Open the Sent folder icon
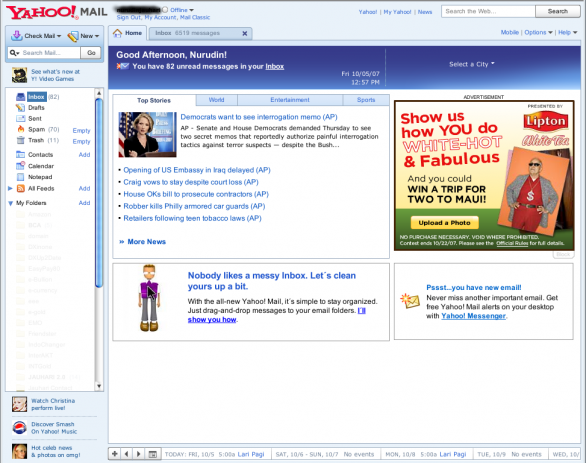 (21, 118)
